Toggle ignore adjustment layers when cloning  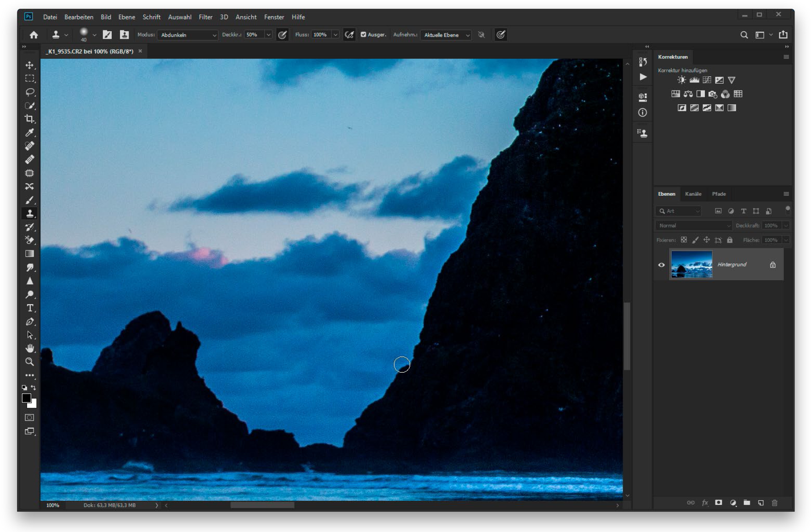click(x=481, y=35)
